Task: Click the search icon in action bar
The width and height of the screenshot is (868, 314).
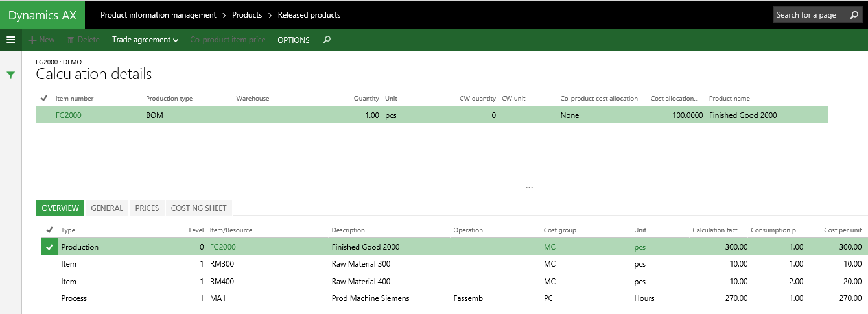Action: pos(327,40)
